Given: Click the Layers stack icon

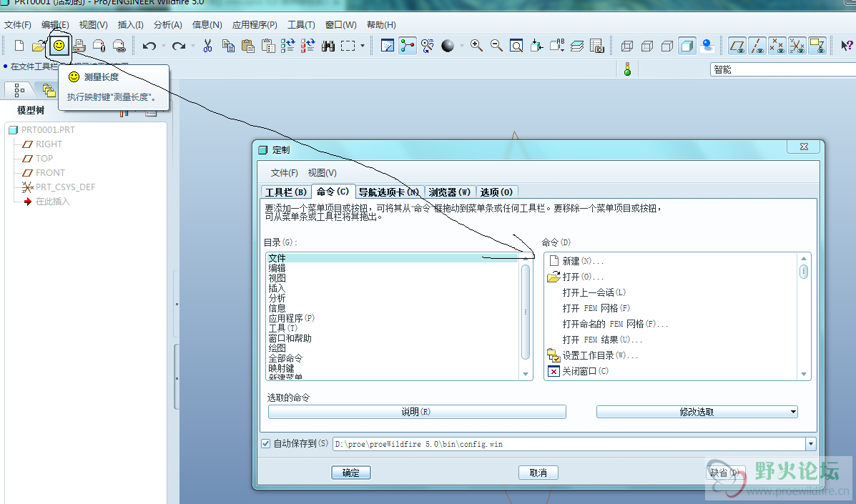Looking at the screenshot, I should (x=577, y=46).
